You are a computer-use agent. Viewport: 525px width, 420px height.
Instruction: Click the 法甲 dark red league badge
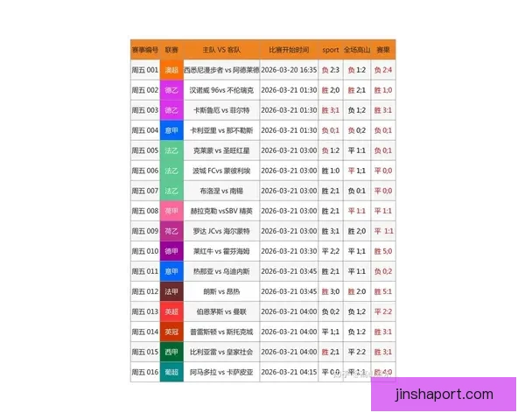[x=171, y=291]
